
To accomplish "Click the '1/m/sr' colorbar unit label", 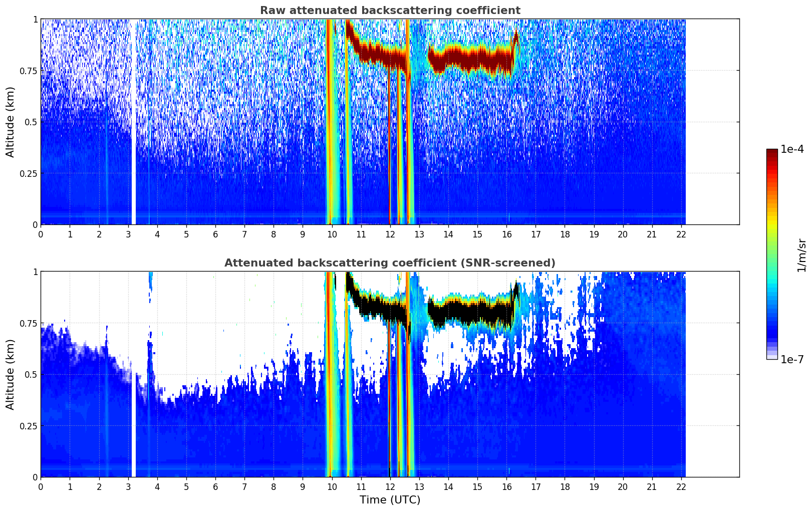I will [801, 254].
